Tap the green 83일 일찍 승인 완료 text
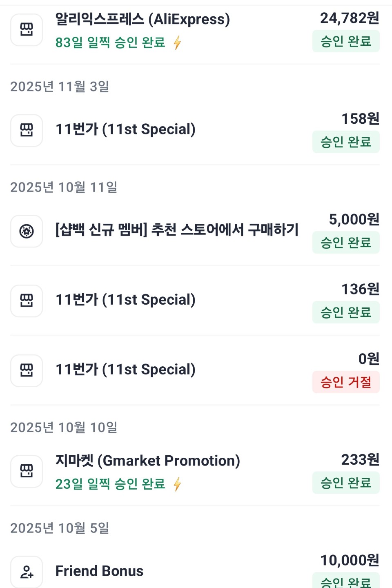This screenshot has height=588, width=392. click(110, 42)
